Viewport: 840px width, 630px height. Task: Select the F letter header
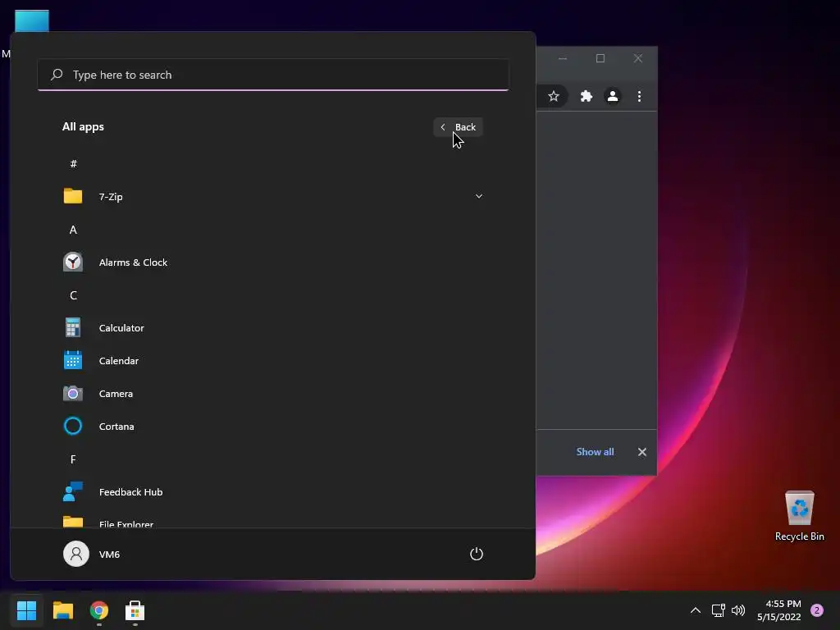(x=73, y=459)
